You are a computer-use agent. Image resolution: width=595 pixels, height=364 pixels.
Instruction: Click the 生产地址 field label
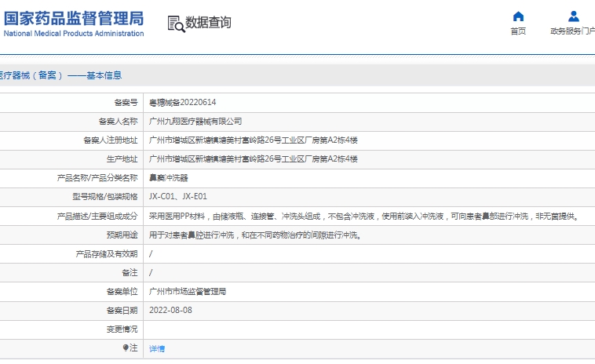(x=122, y=159)
